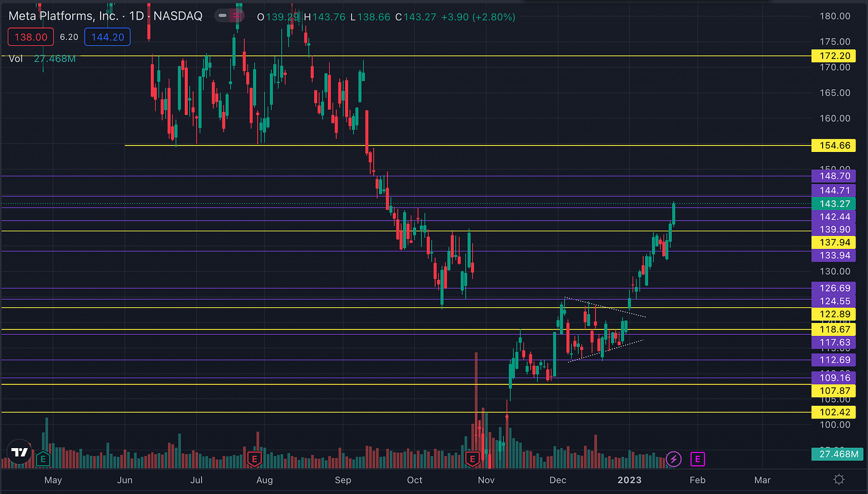Open the purple upcoming earnings E marker

coord(697,458)
